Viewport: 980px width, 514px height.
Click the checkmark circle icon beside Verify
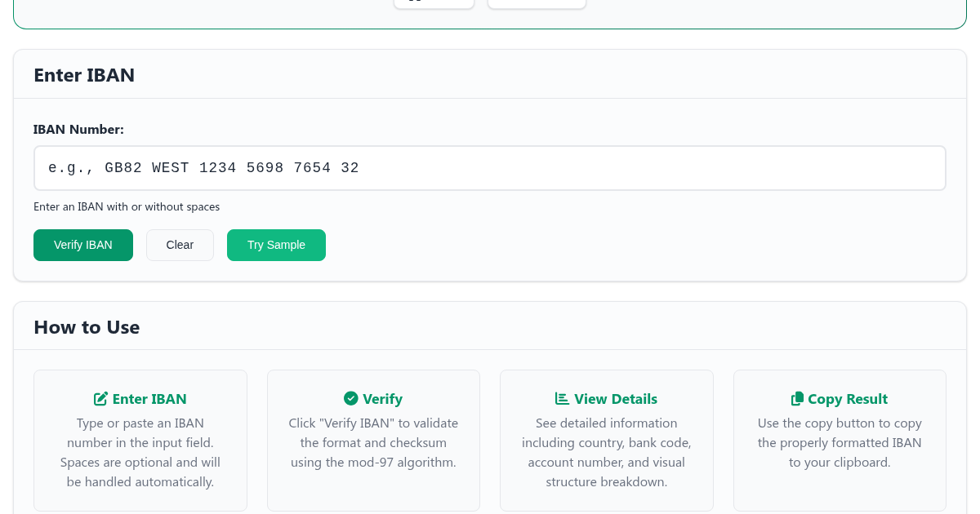(351, 398)
